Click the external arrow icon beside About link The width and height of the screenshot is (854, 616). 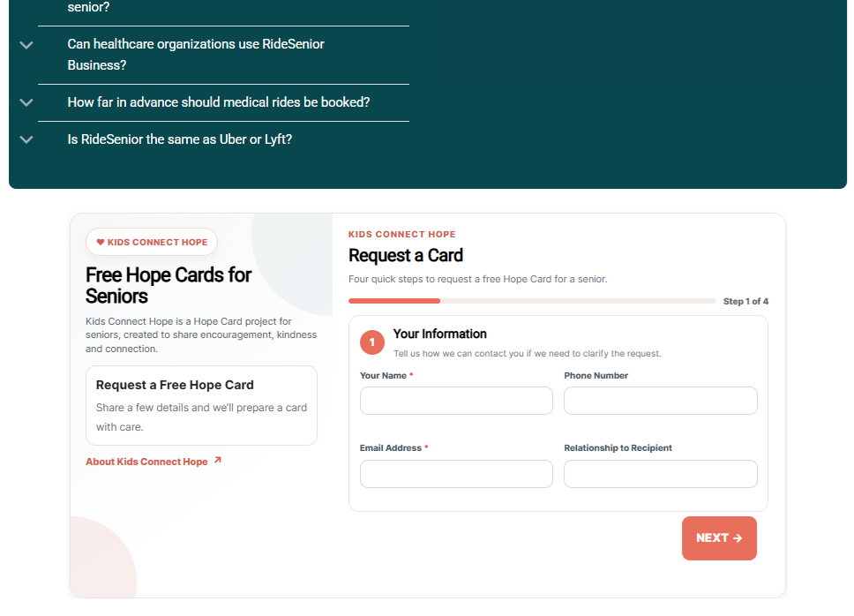click(x=217, y=460)
